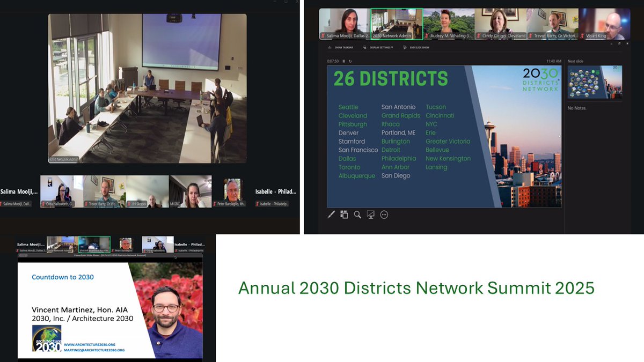
Task: Toggle the black screen slideshow icon
Action: (370, 215)
